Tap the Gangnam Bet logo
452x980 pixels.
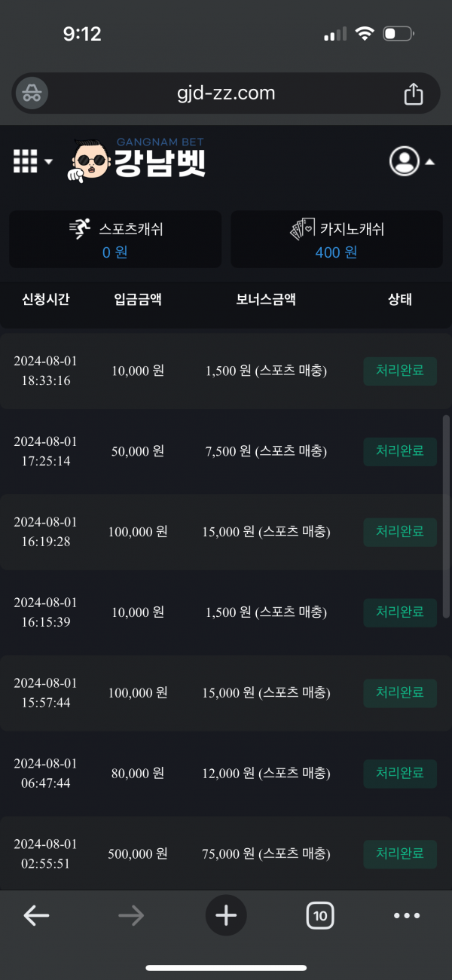coord(140,160)
